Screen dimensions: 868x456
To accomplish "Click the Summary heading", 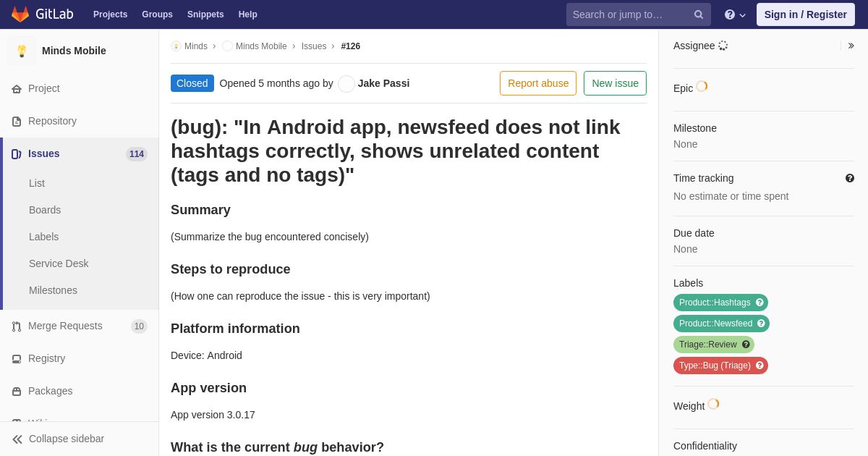I will (200, 210).
